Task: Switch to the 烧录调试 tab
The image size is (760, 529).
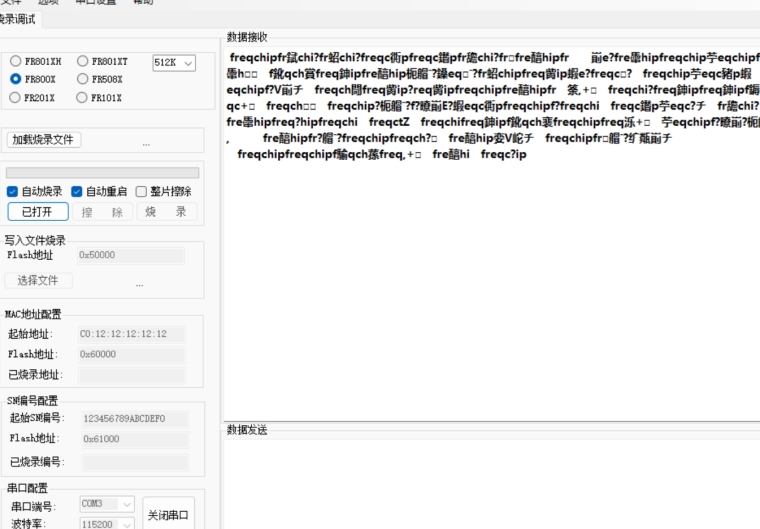Action: click(18, 19)
